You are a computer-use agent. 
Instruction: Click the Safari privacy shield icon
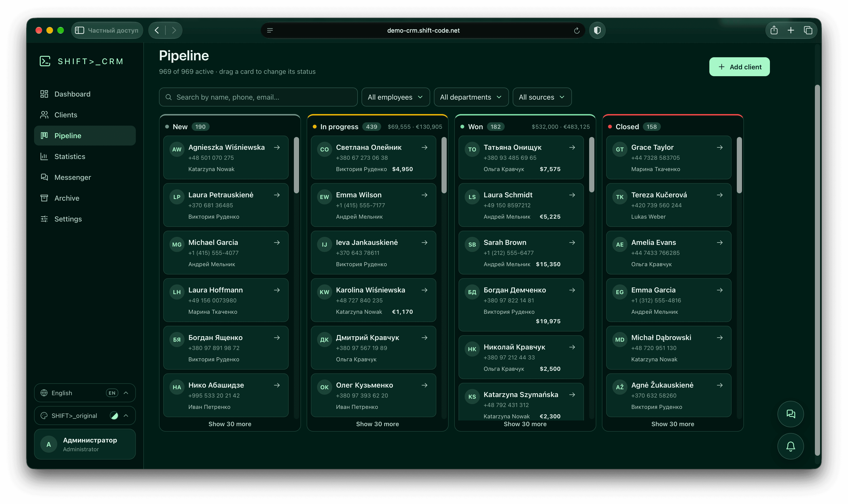point(597,31)
